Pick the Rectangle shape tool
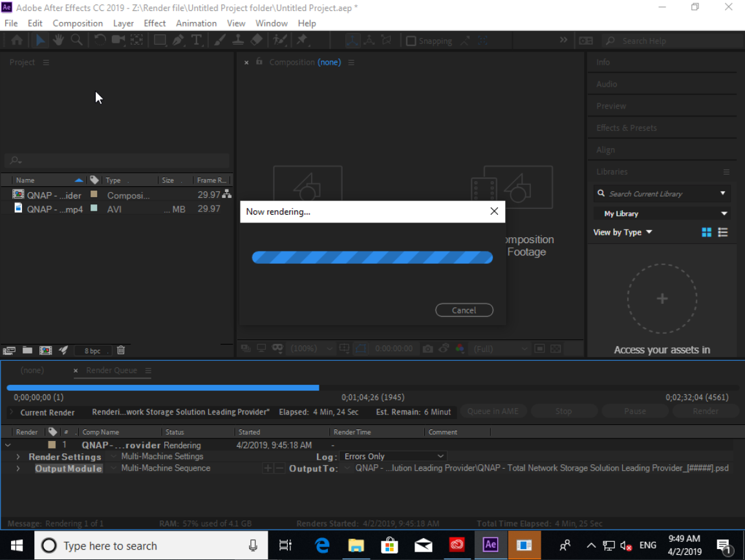The height and width of the screenshot is (560, 745). (x=160, y=40)
